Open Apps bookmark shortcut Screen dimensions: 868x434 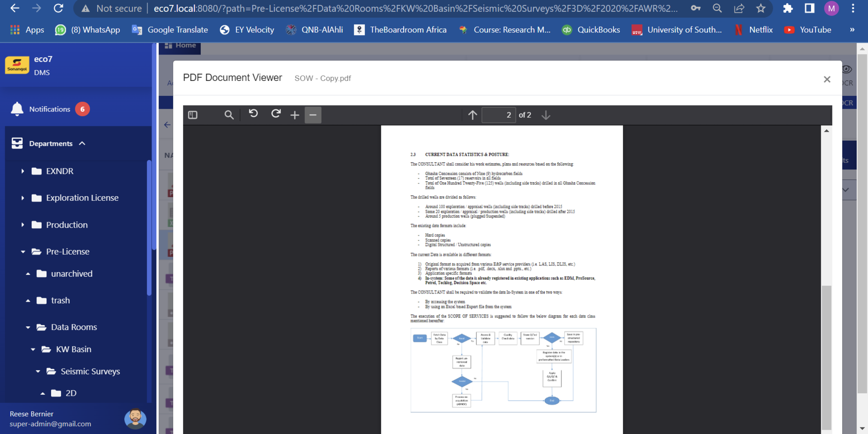pos(27,30)
